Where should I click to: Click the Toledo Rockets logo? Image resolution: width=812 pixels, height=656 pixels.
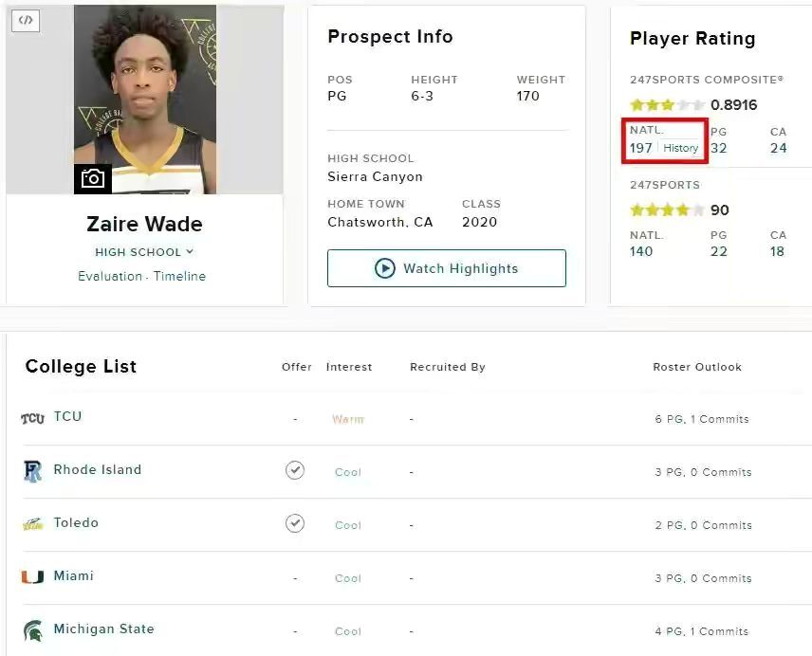pyautogui.click(x=33, y=524)
